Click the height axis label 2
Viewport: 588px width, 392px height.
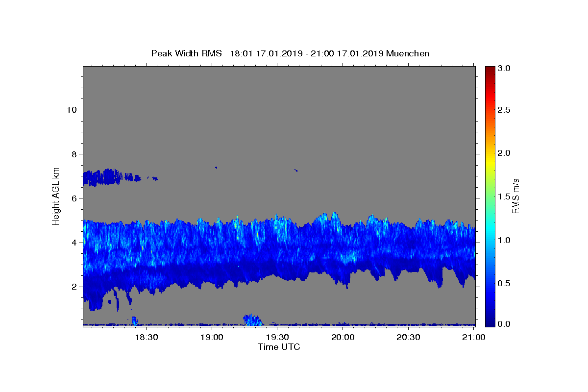click(x=73, y=287)
